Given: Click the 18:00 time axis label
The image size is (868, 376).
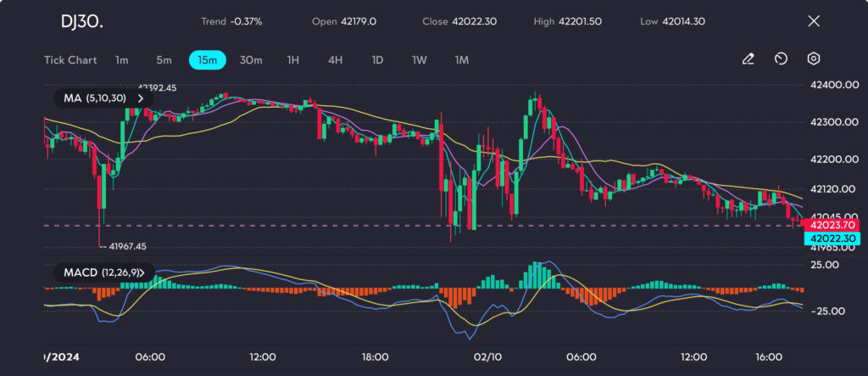Looking at the screenshot, I should 375,357.
